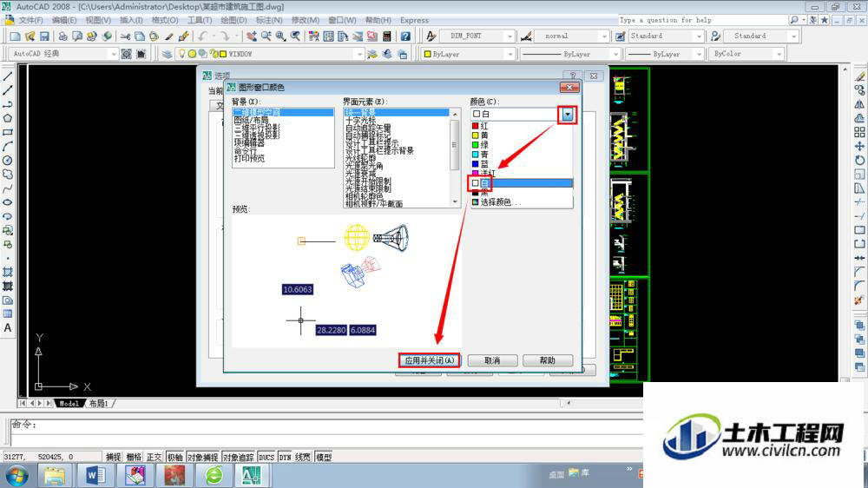Screen dimensions: 868x488
Task: Open the ByLayer color control dropdown
Action: pos(510,55)
